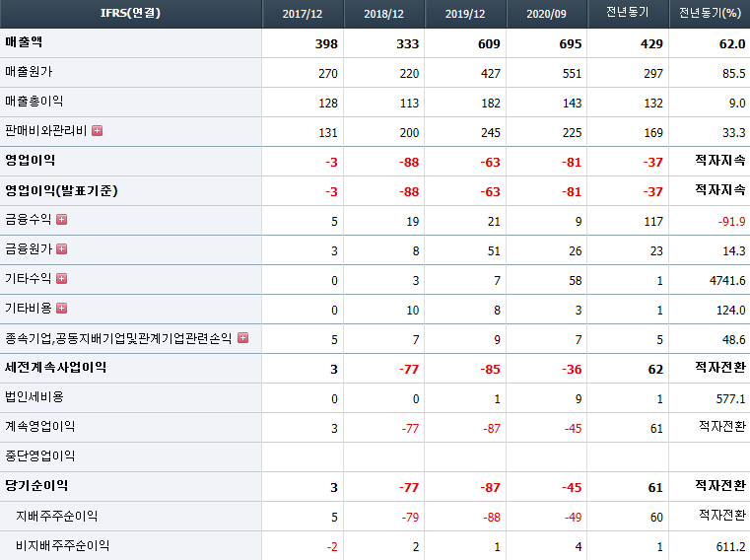Click 지배주주순이익 row 적자전환 text
This screenshot has width=750, height=560.
[722, 516]
